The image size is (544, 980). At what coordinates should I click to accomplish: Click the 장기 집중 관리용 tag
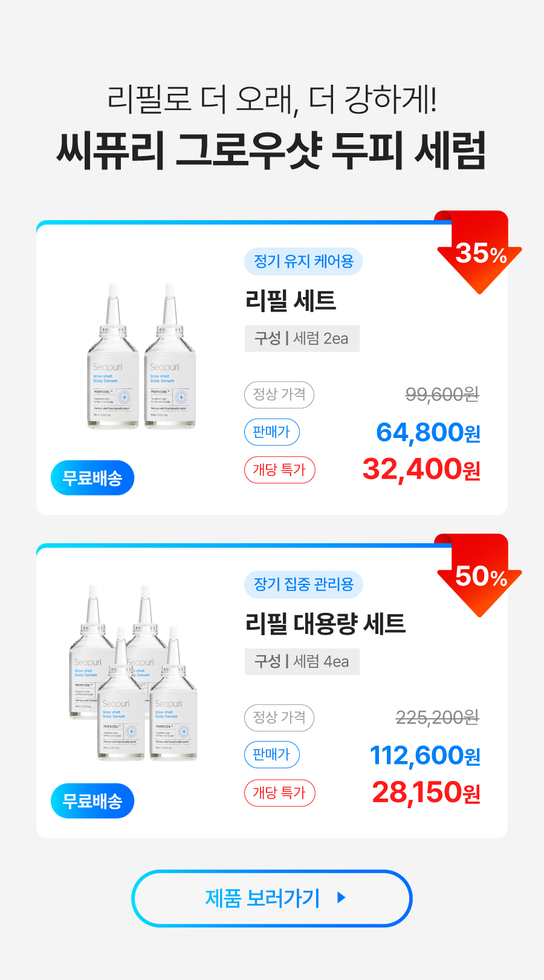tap(303, 584)
